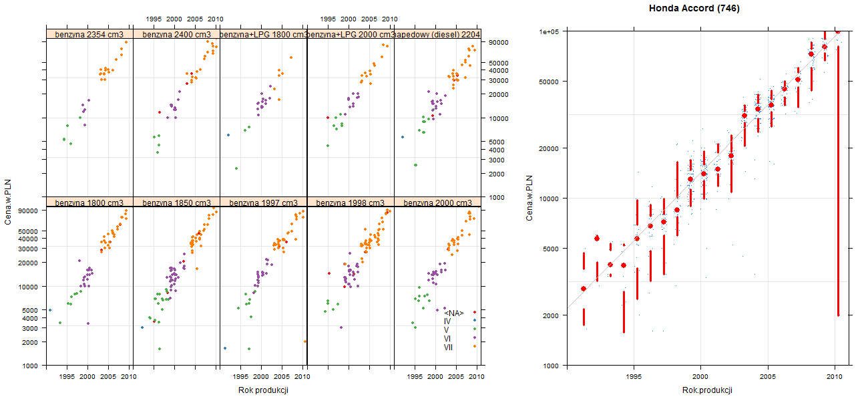Select the green legend dot beside V
868x401 pixels.
tap(474, 329)
